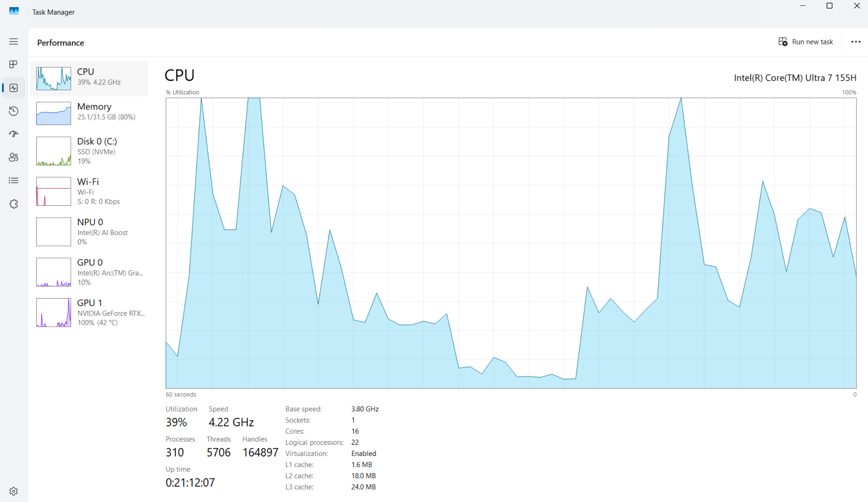Click the Wi-Fi mini graph thumbnail
Viewport: 868px width, 502px height.
pos(54,191)
